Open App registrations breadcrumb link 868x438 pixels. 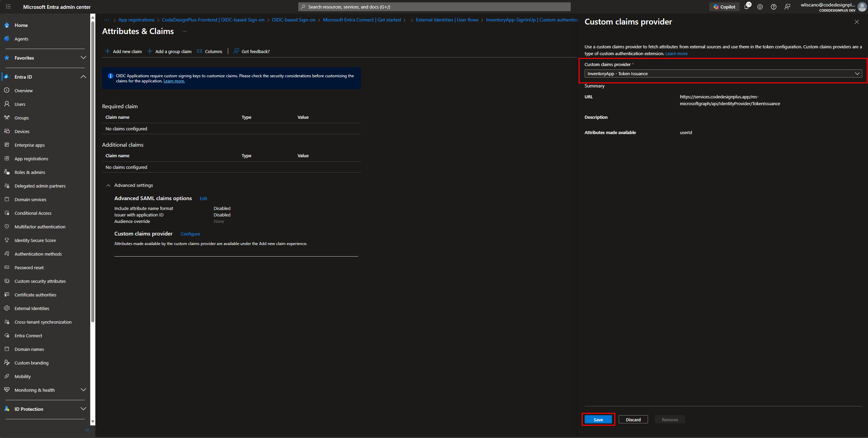pos(136,20)
